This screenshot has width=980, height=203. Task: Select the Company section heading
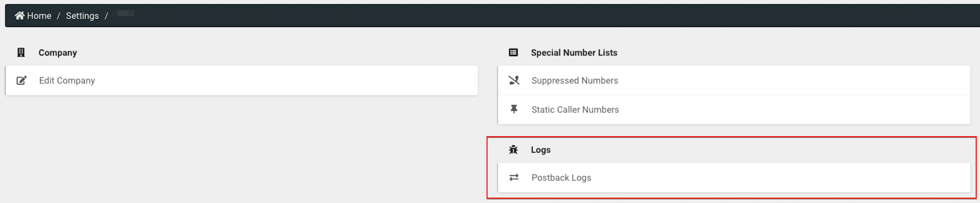57,53
